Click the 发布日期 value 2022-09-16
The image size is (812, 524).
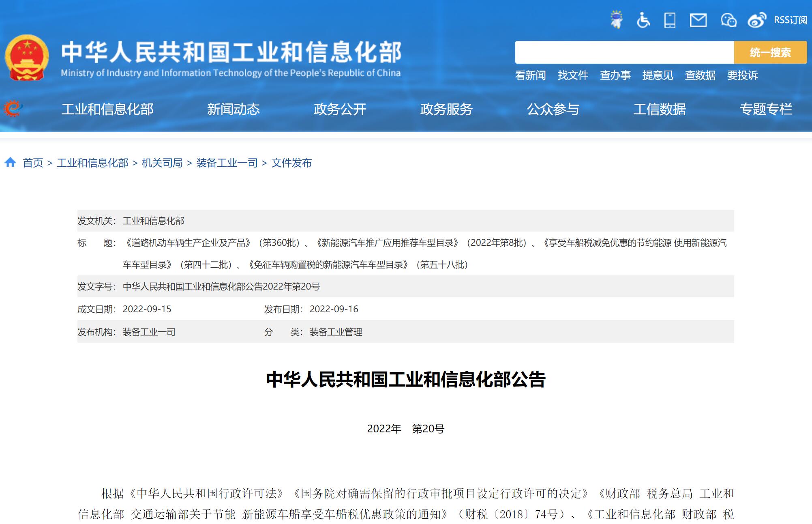point(334,309)
